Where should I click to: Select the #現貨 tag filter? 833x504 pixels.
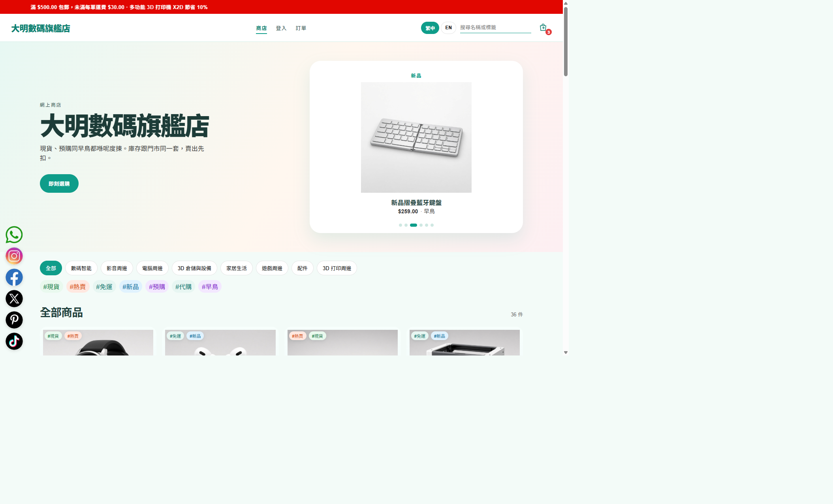coord(51,287)
